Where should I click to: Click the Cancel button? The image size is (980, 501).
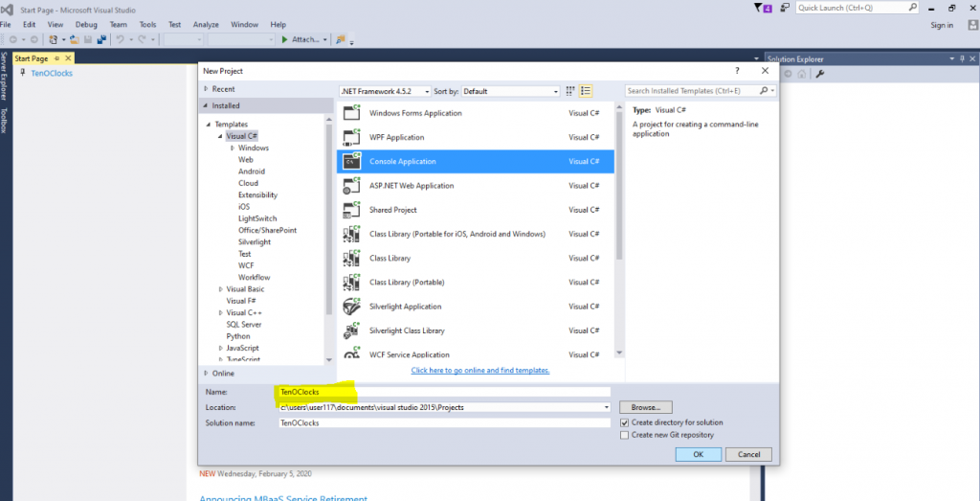[x=748, y=454]
